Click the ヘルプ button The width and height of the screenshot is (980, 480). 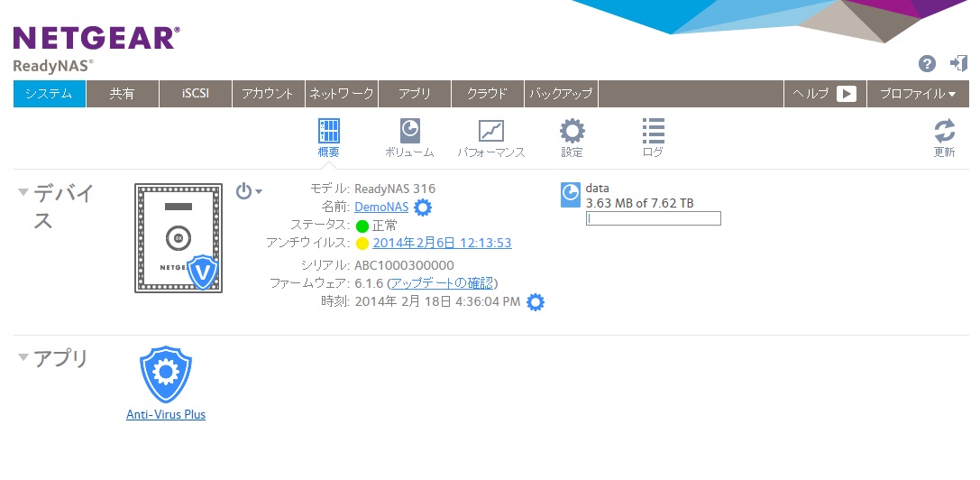coord(825,94)
